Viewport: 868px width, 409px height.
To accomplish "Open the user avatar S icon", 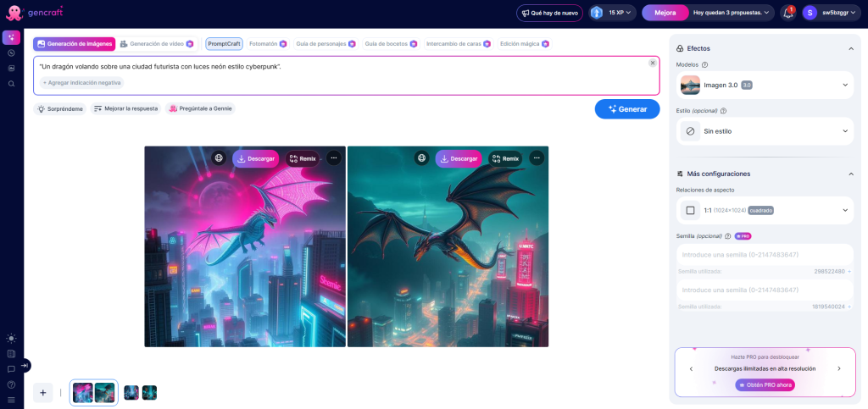I will pos(810,13).
